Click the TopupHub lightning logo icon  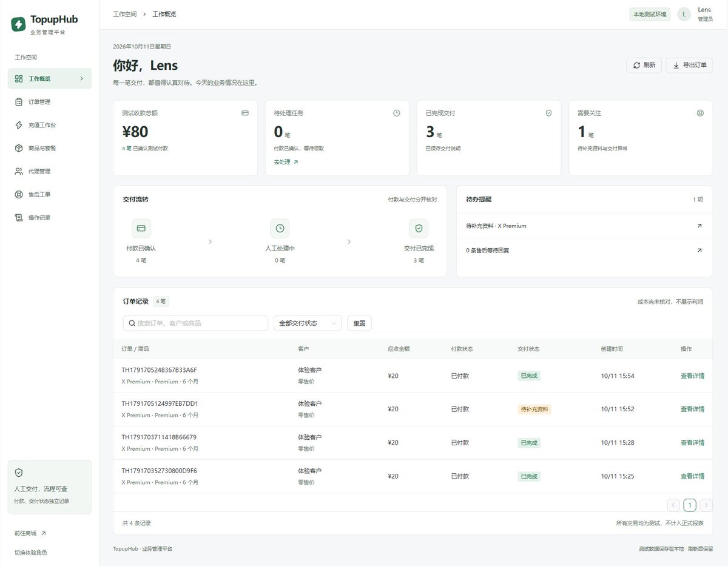[19, 24]
